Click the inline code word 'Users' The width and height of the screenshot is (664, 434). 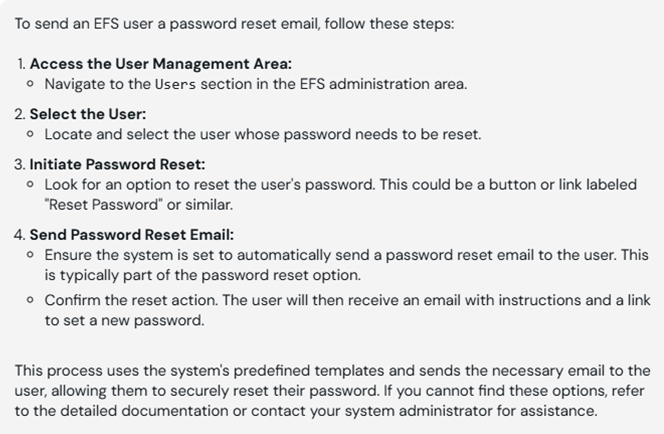pos(175,84)
